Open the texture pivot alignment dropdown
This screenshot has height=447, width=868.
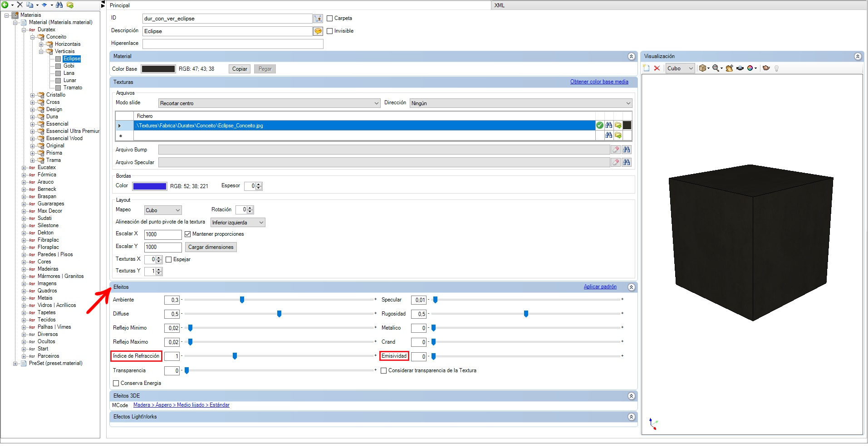[x=238, y=223]
